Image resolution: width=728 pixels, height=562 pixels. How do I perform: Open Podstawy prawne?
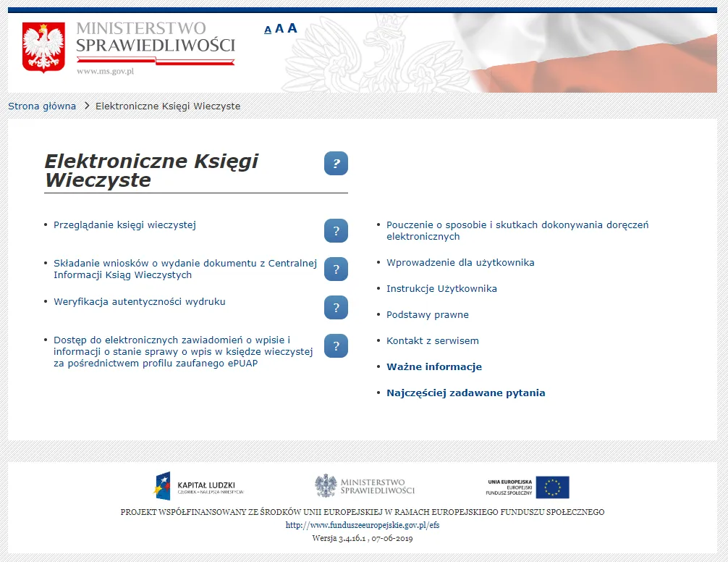428,314
